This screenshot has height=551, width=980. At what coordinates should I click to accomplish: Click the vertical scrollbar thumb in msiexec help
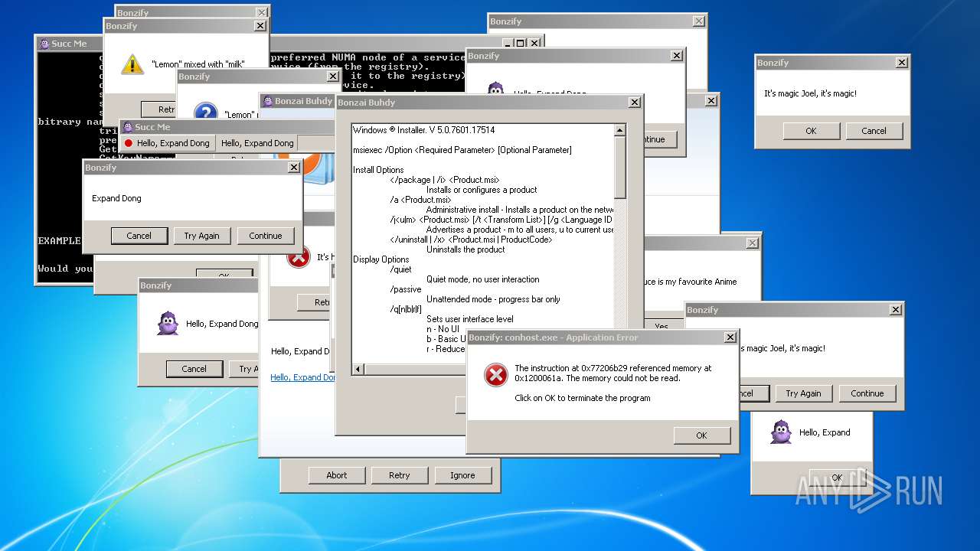(620, 168)
